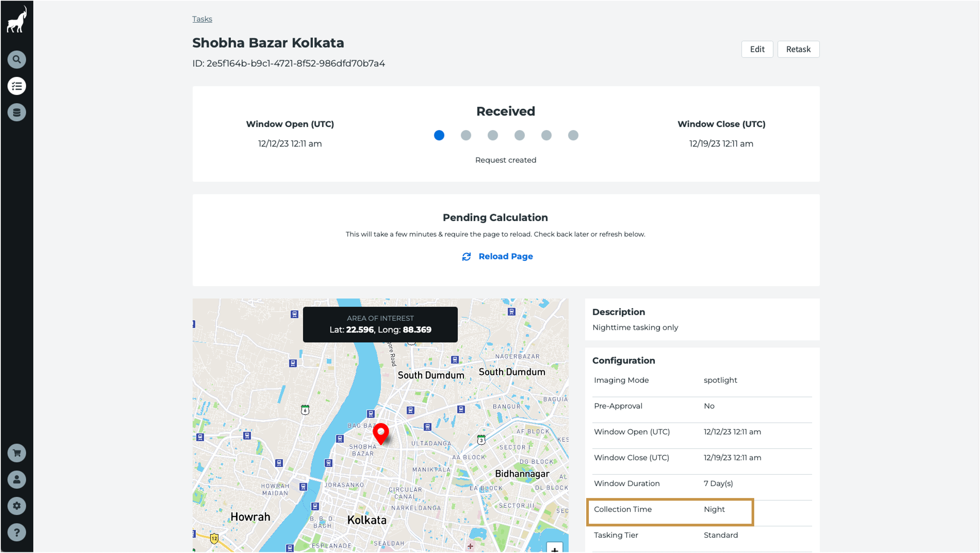Click the Bidhannagar label on the map
Image resolution: width=980 pixels, height=553 pixels.
coord(522,474)
